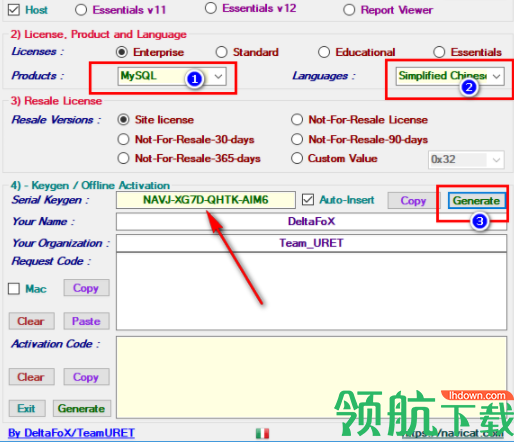Choose the Educational license radio
514x443 pixels.
click(x=324, y=52)
